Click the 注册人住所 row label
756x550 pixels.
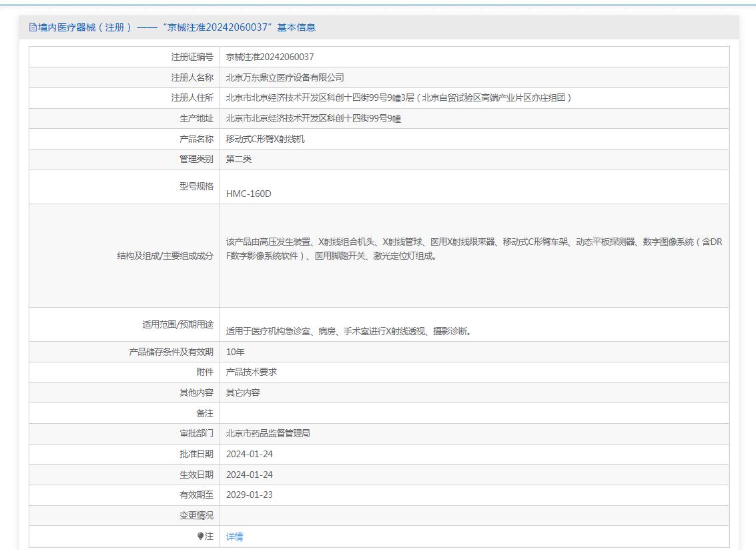pyautogui.click(x=192, y=98)
